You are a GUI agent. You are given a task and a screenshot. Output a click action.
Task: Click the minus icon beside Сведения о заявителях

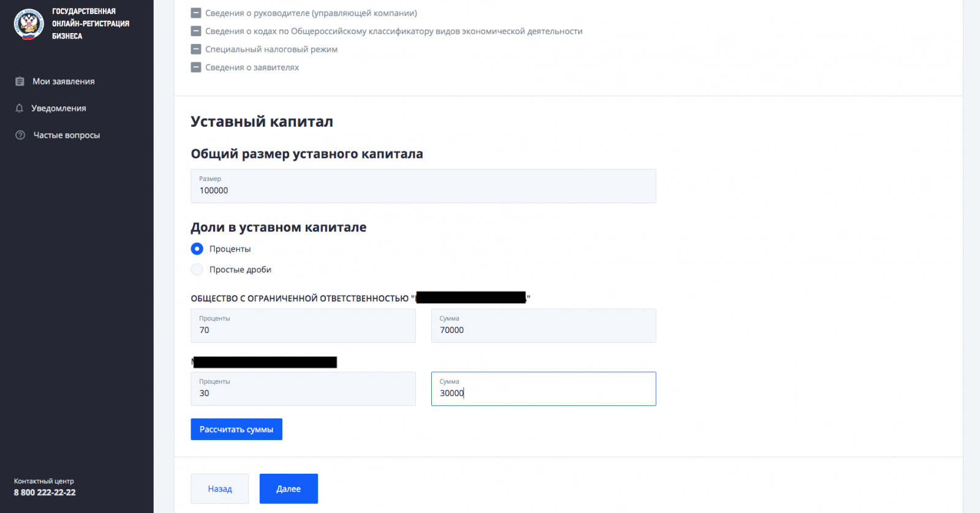tap(196, 67)
